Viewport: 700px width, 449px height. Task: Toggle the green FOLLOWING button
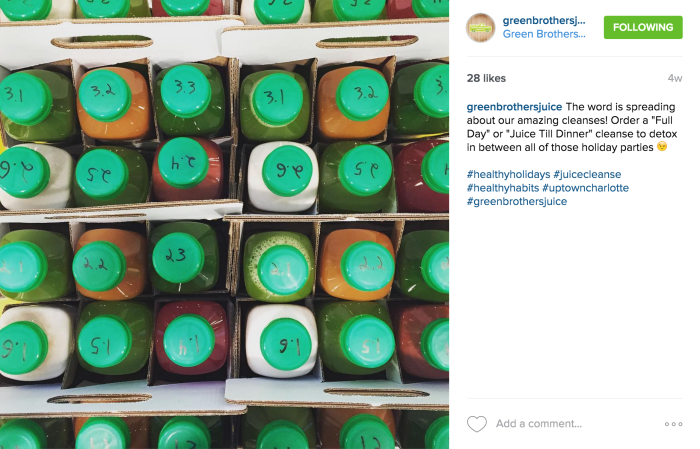tap(643, 27)
